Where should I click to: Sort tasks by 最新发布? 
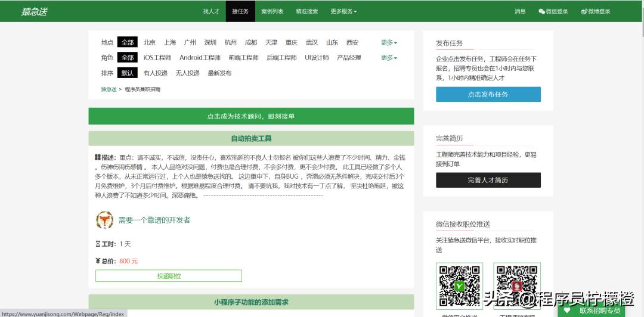click(x=219, y=73)
